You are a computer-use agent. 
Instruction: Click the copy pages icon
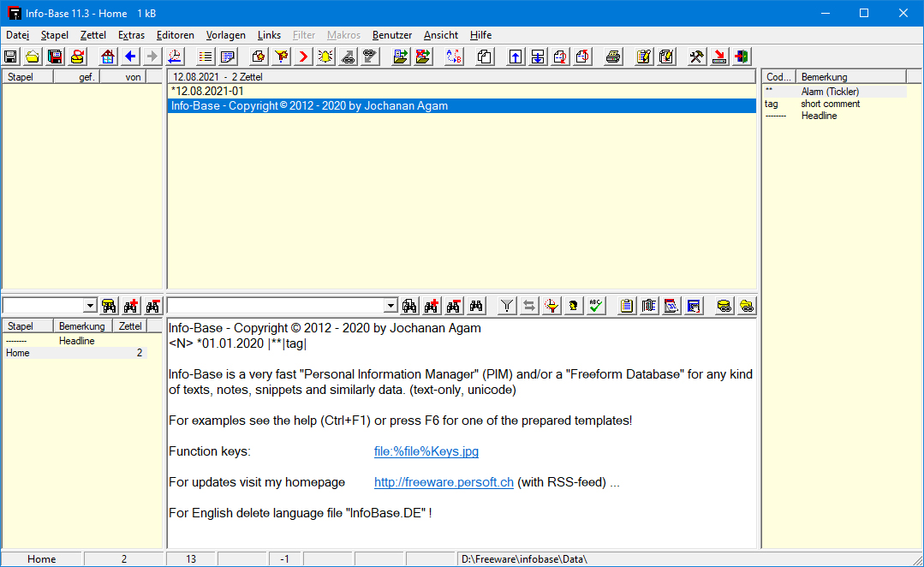pos(485,57)
